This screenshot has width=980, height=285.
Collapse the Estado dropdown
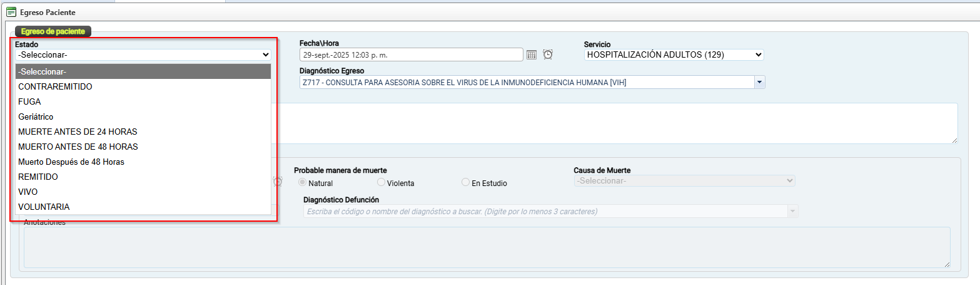click(x=143, y=54)
